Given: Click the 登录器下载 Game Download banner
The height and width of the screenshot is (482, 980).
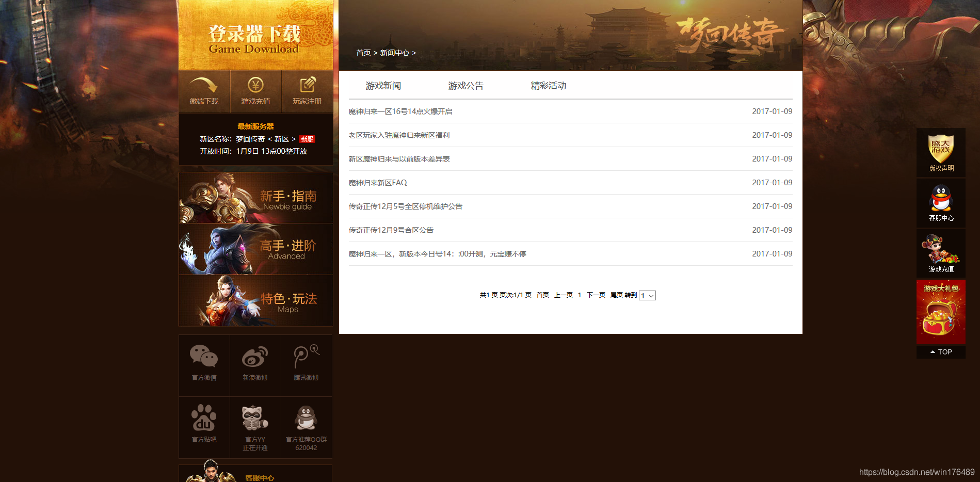Looking at the screenshot, I should [x=255, y=35].
